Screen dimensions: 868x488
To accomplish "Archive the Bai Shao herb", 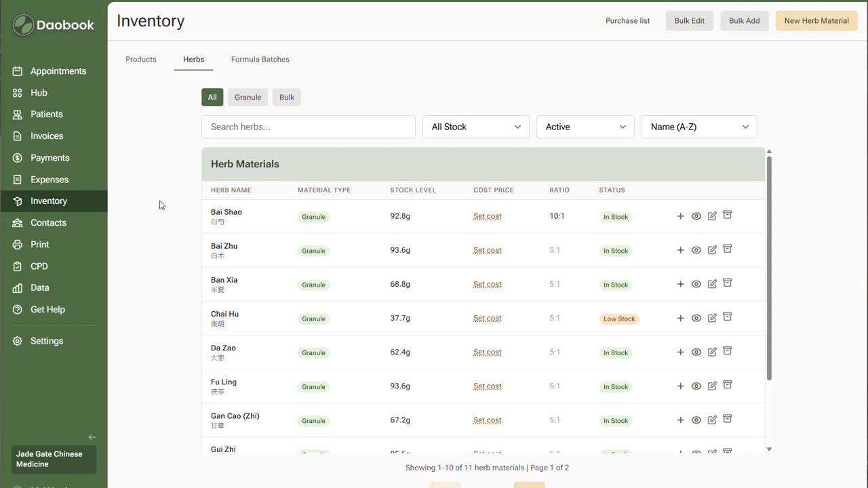I will click(x=727, y=216).
